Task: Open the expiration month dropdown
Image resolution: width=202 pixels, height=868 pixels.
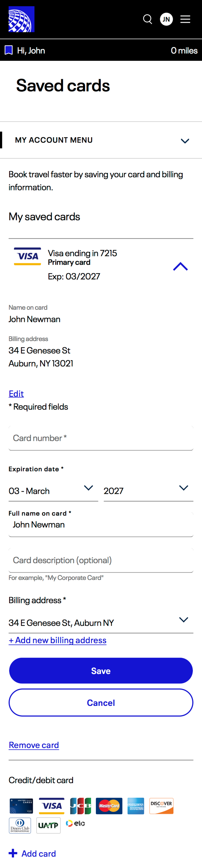Action: [53, 491]
